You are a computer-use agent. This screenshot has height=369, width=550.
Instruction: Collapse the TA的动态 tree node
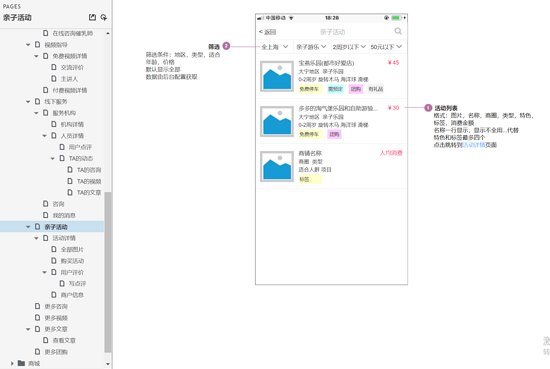coord(53,159)
